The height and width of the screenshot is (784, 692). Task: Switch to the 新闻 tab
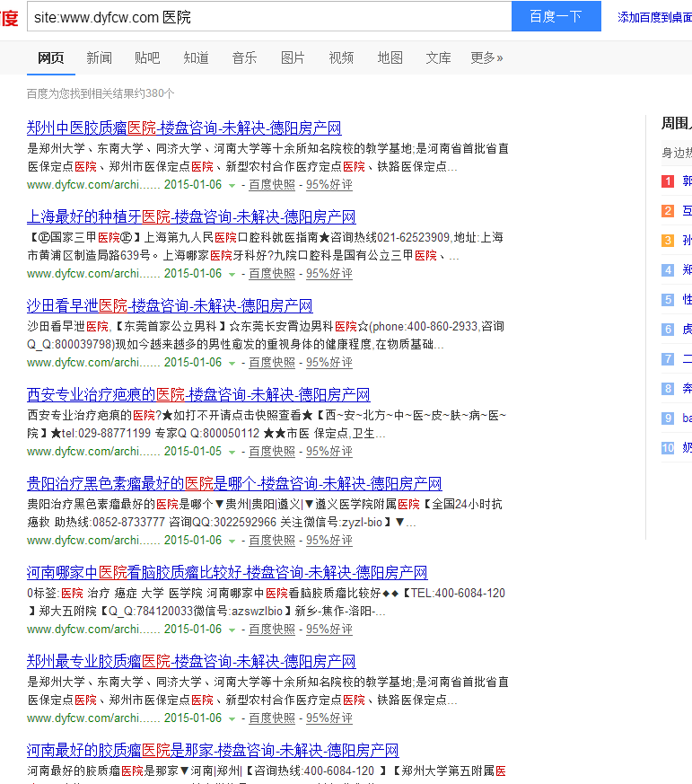tap(99, 58)
